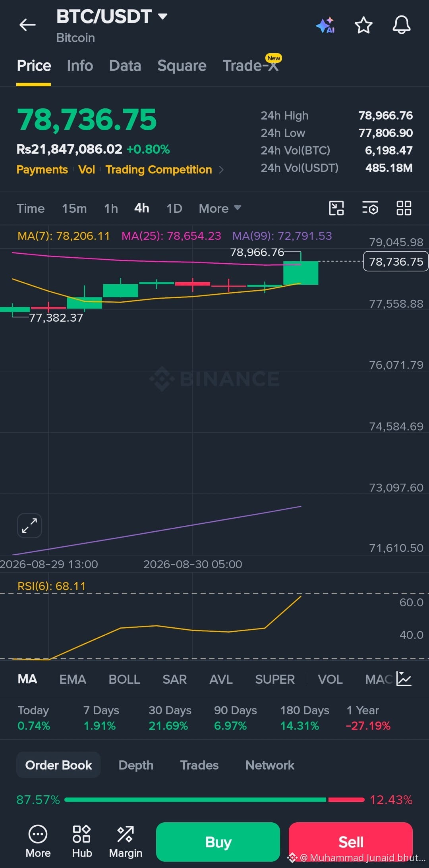Open the Vol link
This screenshot has width=429, height=868.
click(87, 170)
